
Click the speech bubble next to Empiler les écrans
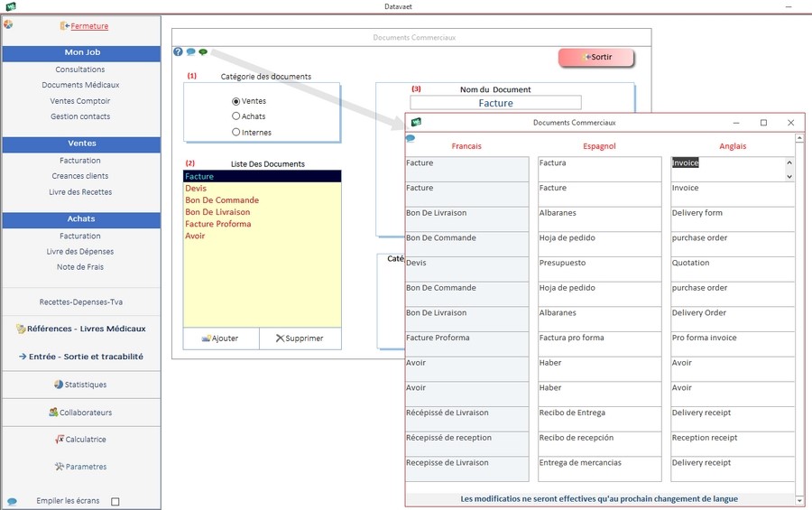tap(12, 501)
